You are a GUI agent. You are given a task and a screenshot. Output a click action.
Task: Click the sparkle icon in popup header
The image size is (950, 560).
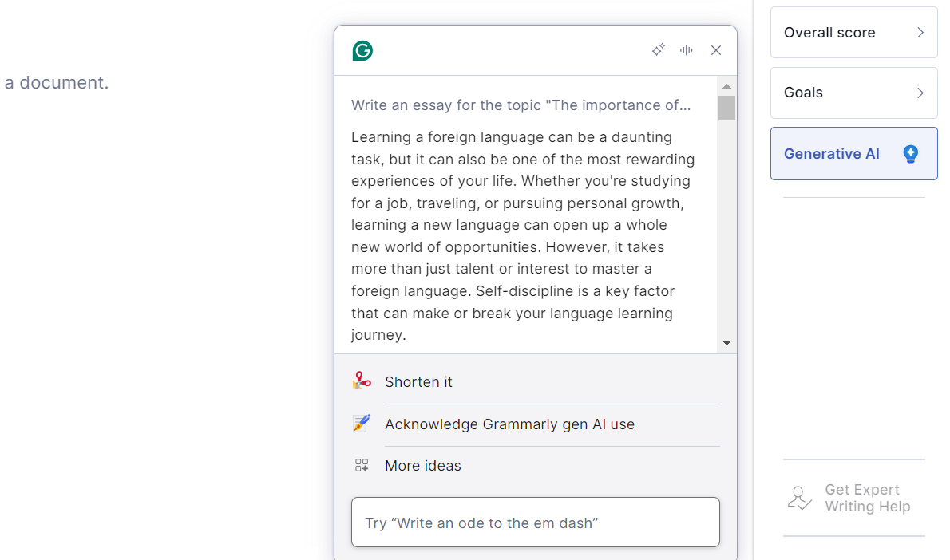(x=659, y=50)
